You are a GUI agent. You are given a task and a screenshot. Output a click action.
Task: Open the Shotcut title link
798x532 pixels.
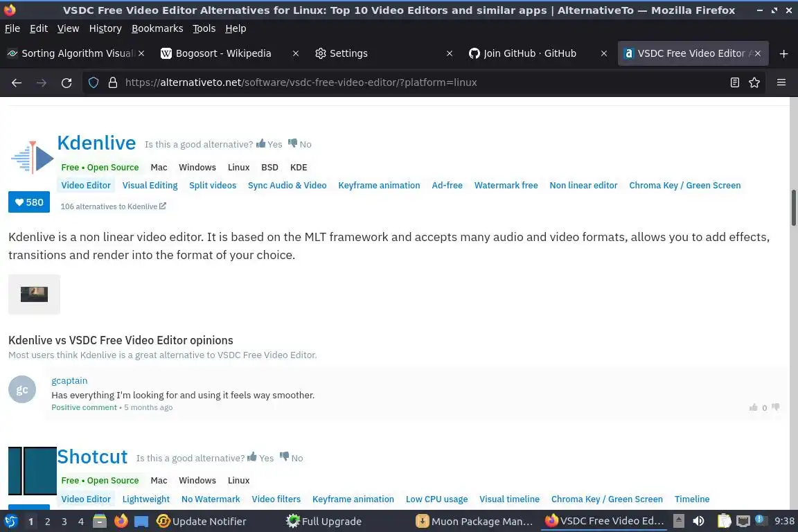click(x=92, y=456)
